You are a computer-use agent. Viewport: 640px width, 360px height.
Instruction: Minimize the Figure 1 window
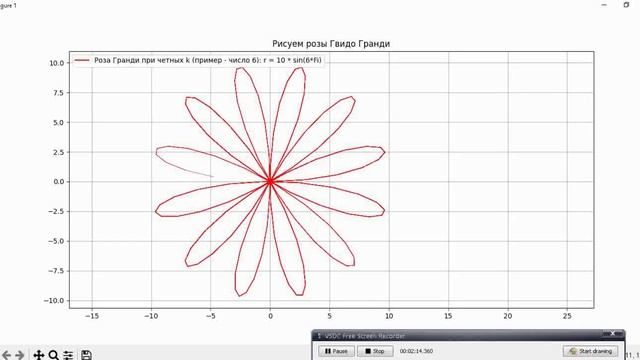pyautogui.click(x=604, y=5)
